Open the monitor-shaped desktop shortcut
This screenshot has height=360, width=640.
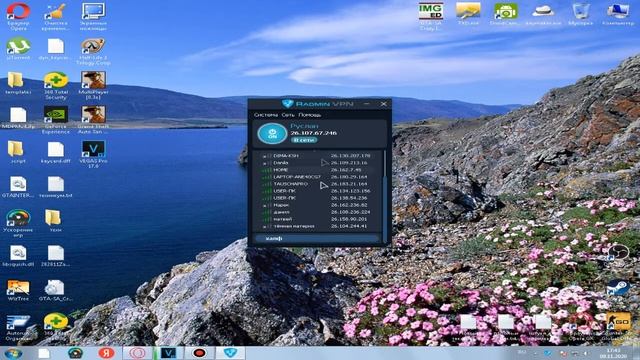point(93,16)
